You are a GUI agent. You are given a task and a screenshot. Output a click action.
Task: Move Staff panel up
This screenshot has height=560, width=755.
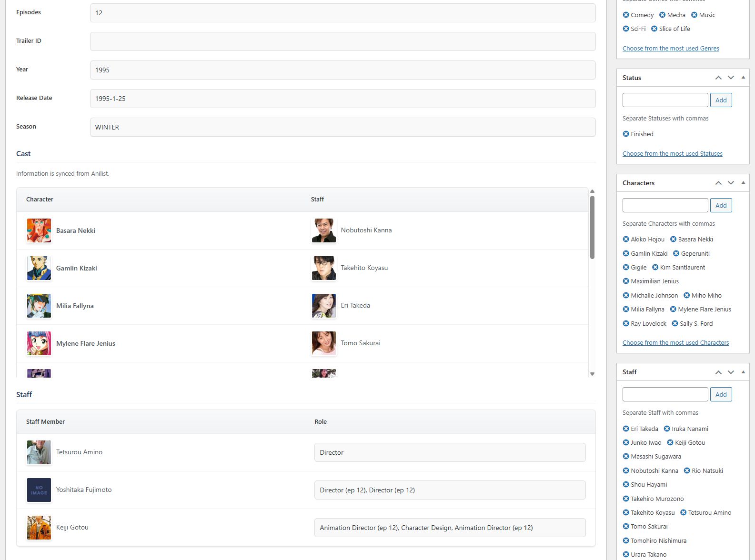pos(718,372)
